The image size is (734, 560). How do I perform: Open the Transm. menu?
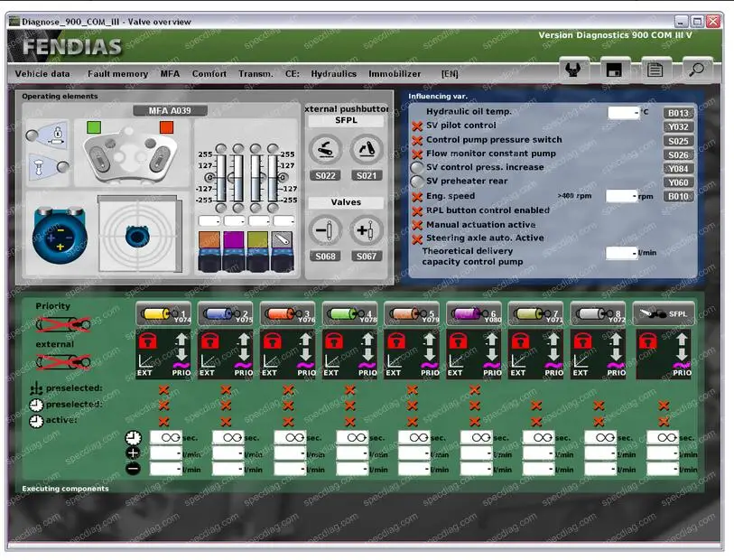coord(256,73)
